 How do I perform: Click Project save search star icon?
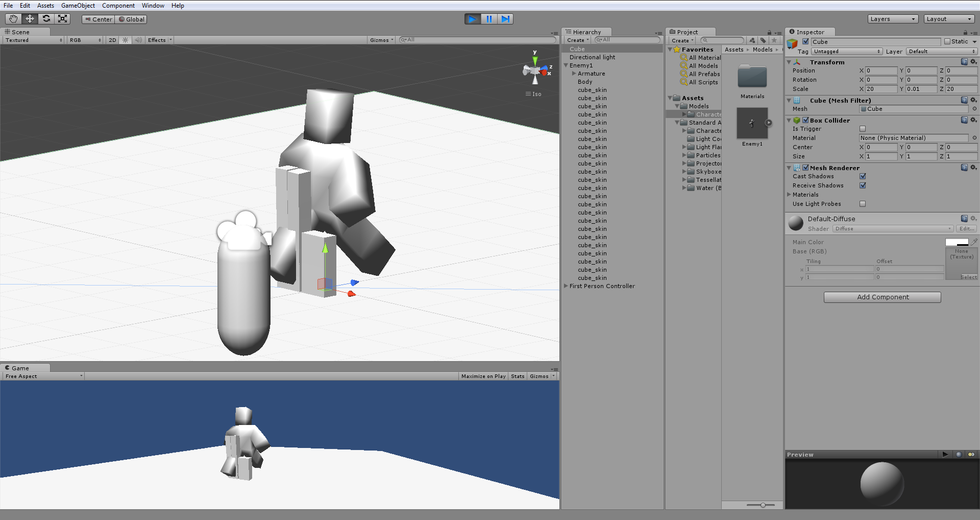tap(774, 40)
